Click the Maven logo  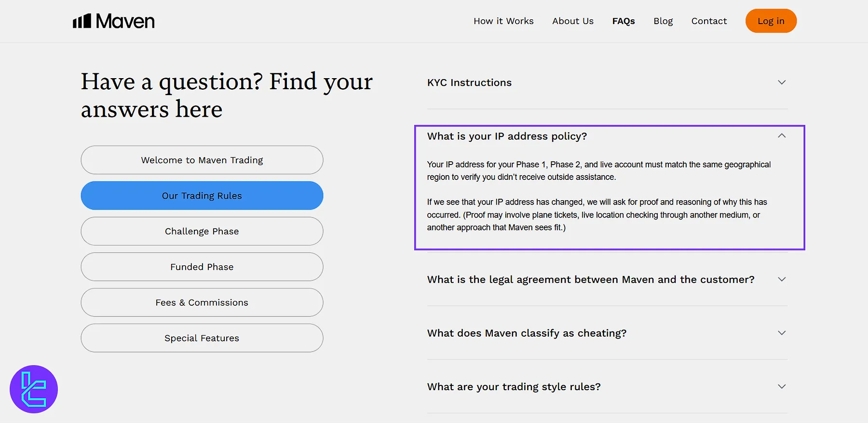tap(113, 21)
